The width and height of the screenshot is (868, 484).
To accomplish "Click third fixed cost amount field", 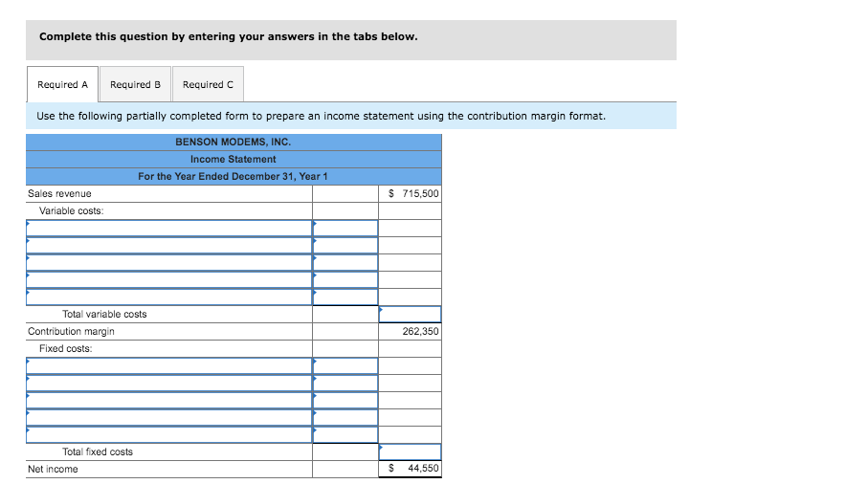I will [345, 400].
